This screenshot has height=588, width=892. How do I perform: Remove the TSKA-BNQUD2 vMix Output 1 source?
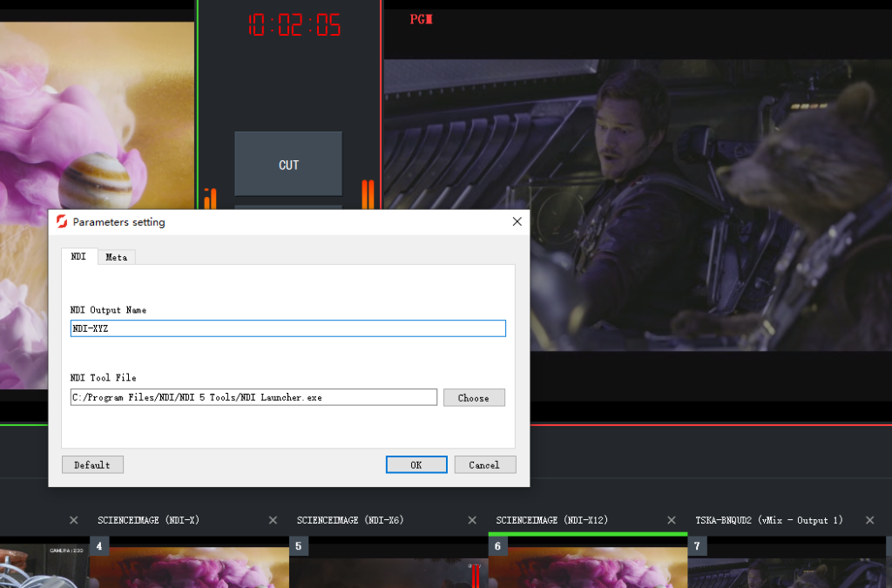point(870,520)
